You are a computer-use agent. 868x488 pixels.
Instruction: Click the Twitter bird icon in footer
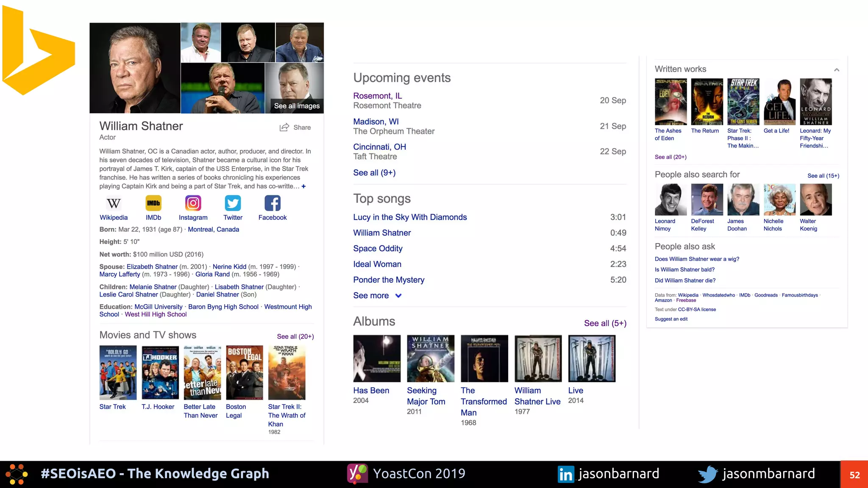click(708, 474)
